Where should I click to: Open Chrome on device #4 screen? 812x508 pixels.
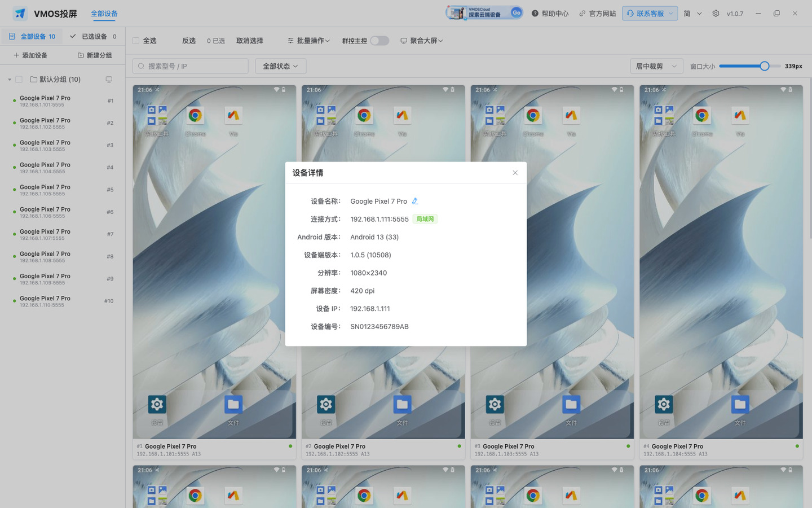click(x=702, y=116)
